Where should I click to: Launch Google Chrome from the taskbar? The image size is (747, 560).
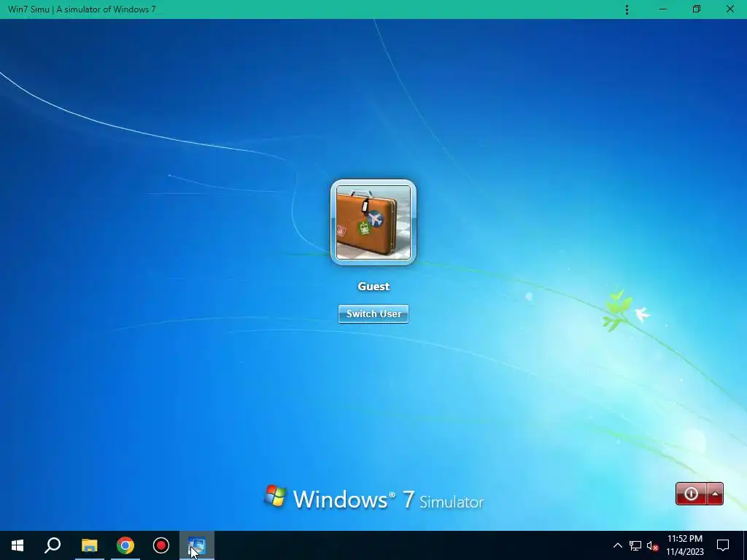point(125,545)
